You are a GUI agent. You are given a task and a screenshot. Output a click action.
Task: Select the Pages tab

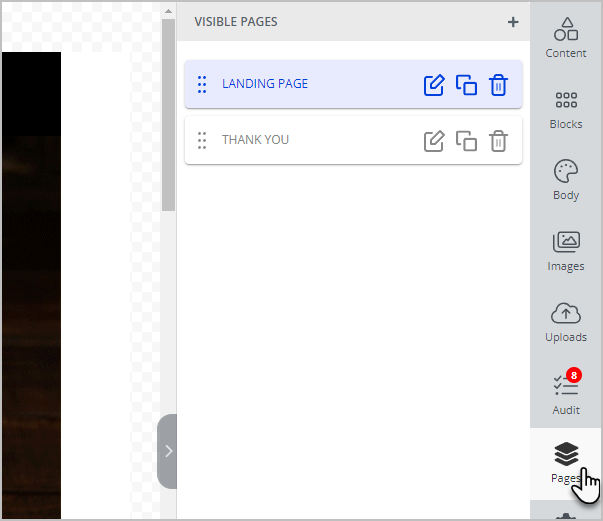[566, 463]
